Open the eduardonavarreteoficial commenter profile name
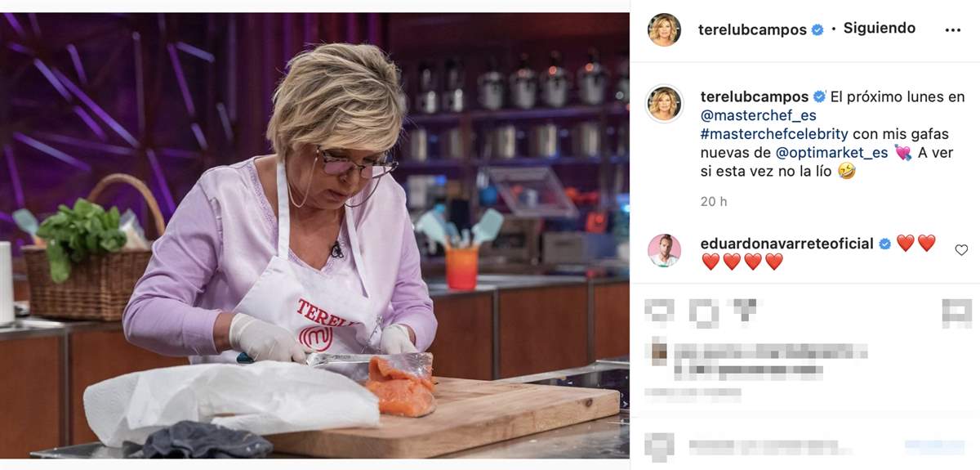 (786, 244)
